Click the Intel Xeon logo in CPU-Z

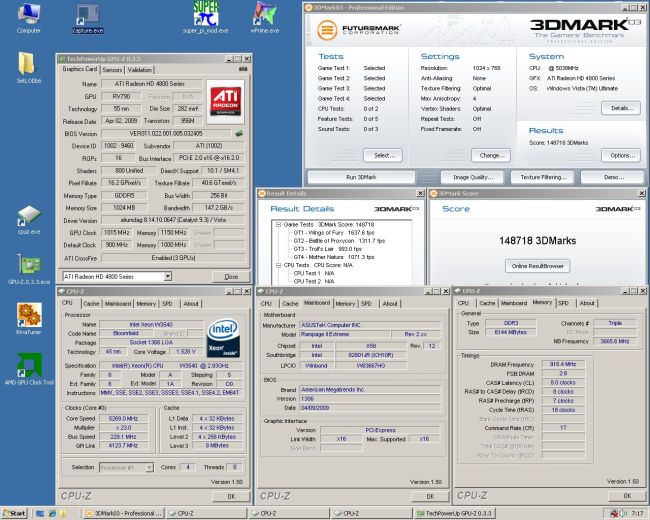(x=223, y=338)
